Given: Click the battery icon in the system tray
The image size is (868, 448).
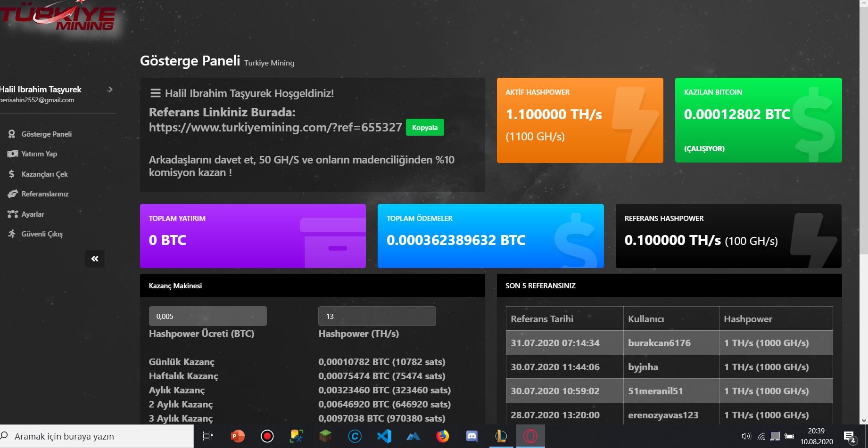Looking at the screenshot, I should point(789,436).
